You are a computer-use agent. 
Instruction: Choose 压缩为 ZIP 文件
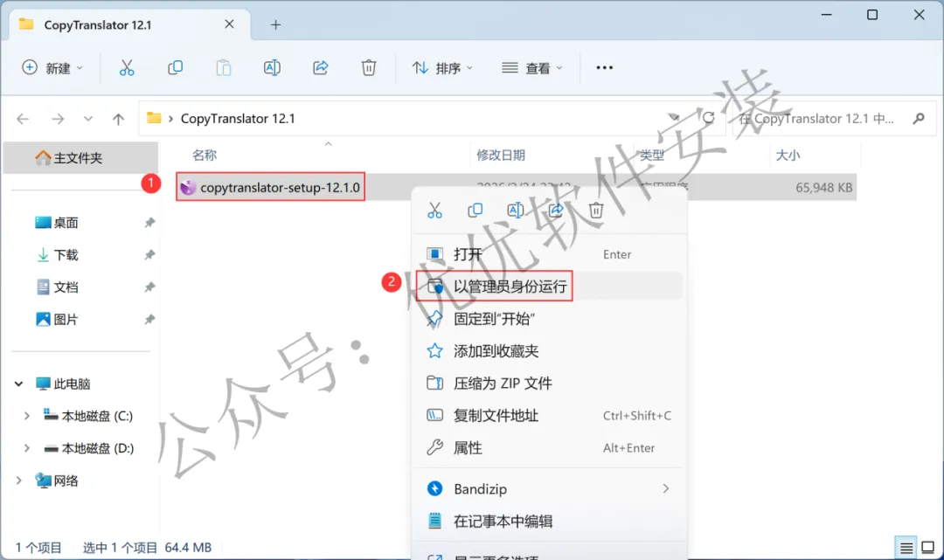(549, 384)
